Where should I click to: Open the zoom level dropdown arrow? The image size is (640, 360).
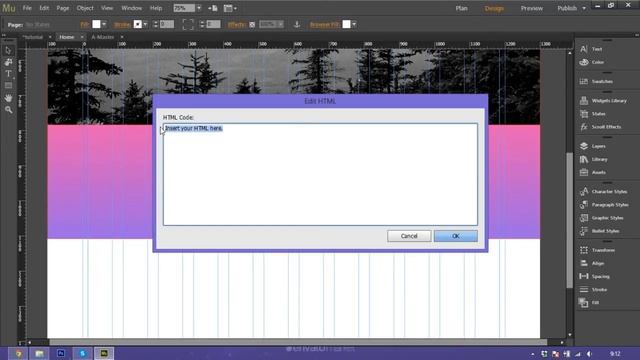(199, 8)
